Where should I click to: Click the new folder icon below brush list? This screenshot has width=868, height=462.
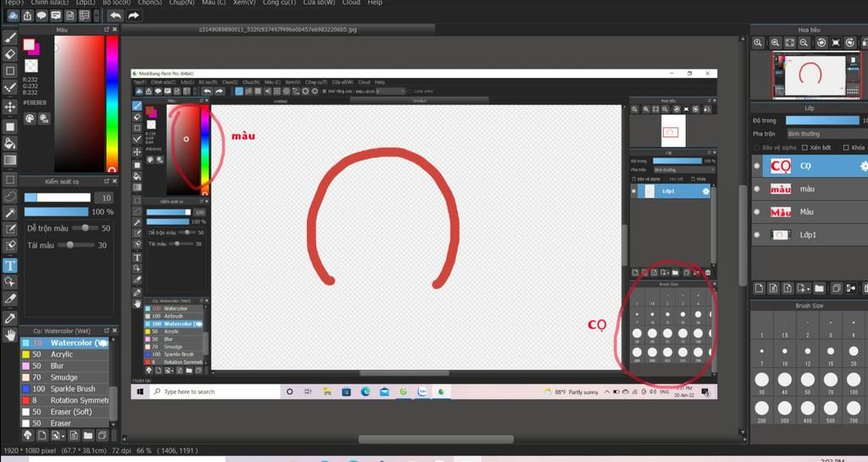(x=88, y=436)
